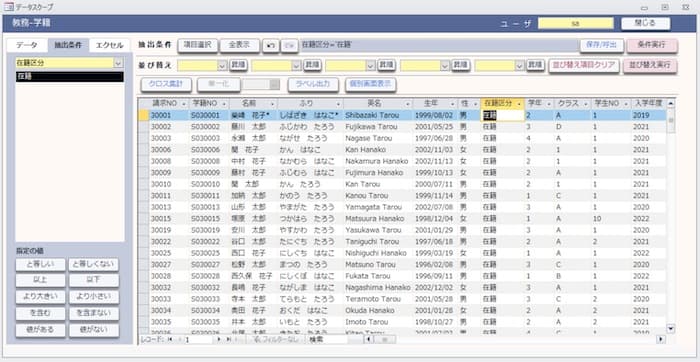Open the third 並び替え sort field dropdown
This screenshot has width=700, height=362.
(371, 66)
